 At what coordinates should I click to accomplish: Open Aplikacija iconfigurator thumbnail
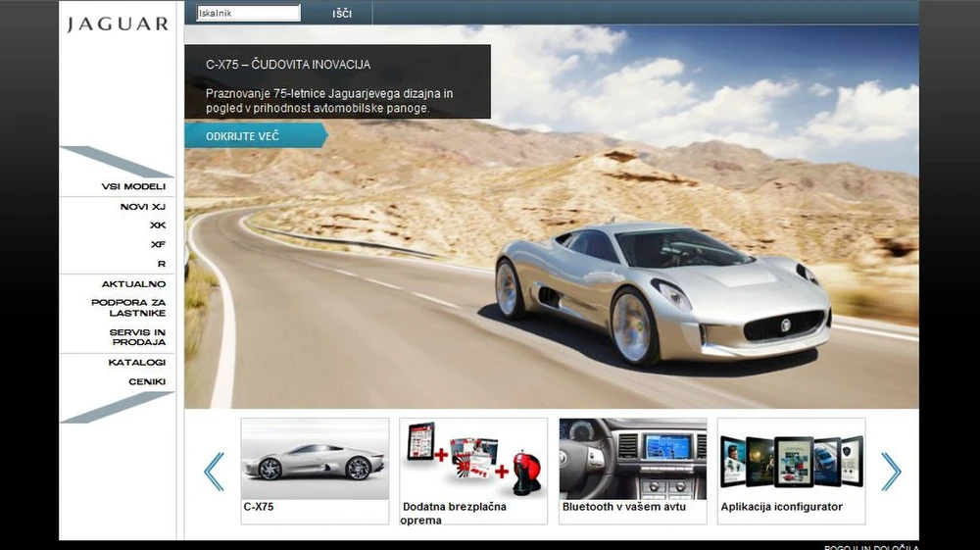tap(791, 459)
